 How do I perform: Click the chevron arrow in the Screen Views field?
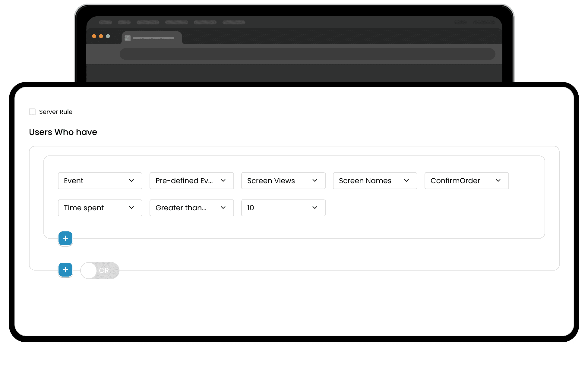click(315, 180)
